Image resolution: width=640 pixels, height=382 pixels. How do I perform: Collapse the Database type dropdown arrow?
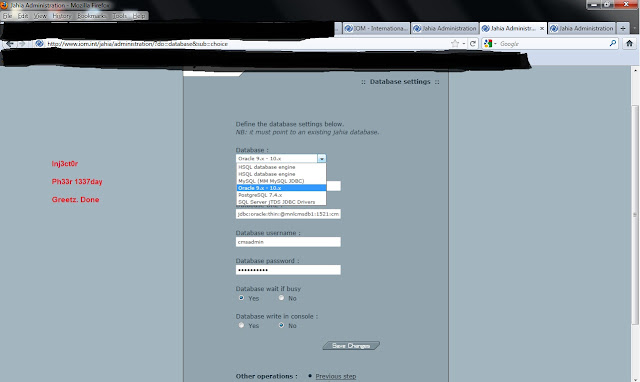[322, 158]
